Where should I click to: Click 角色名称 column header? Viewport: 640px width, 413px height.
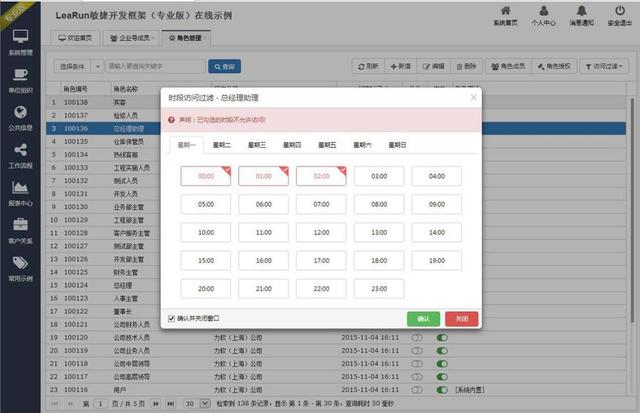pos(126,89)
